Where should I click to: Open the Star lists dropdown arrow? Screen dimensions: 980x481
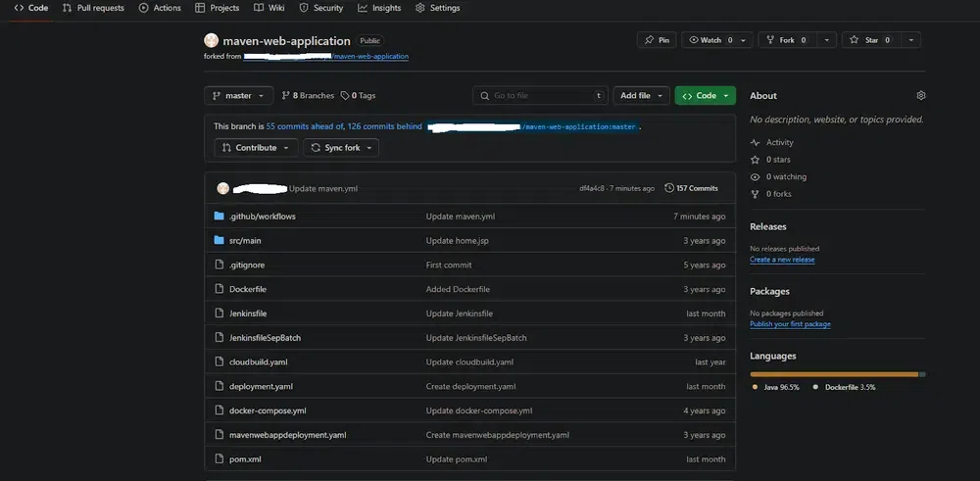point(911,40)
